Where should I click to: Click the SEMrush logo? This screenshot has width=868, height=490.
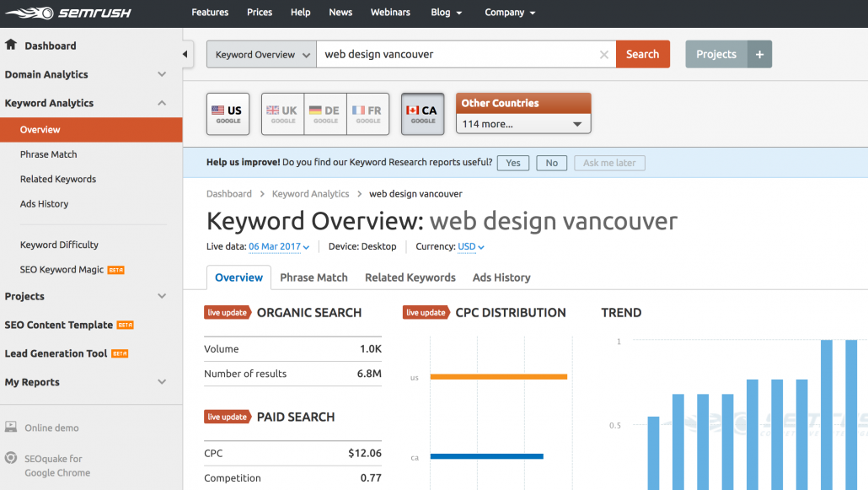(68, 13)
